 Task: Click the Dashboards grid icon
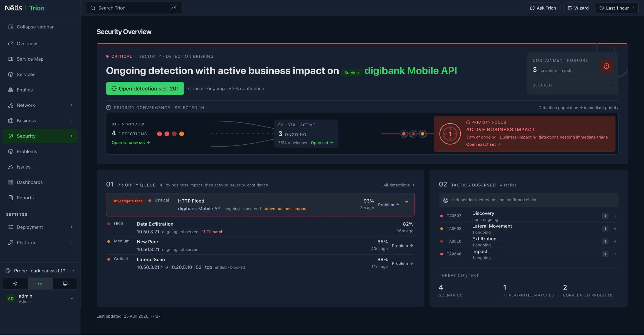click(11, 182)
